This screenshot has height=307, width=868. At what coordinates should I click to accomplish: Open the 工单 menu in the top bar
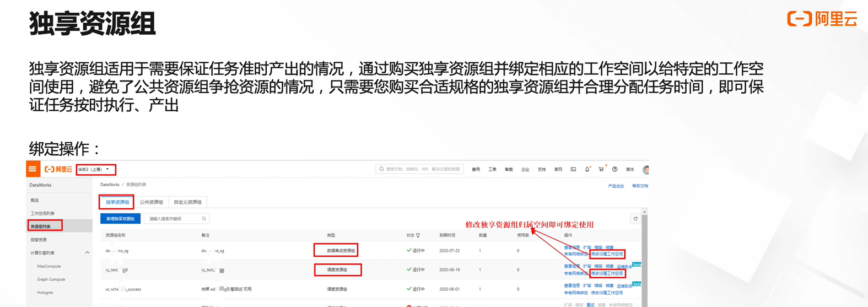(492, 169)
